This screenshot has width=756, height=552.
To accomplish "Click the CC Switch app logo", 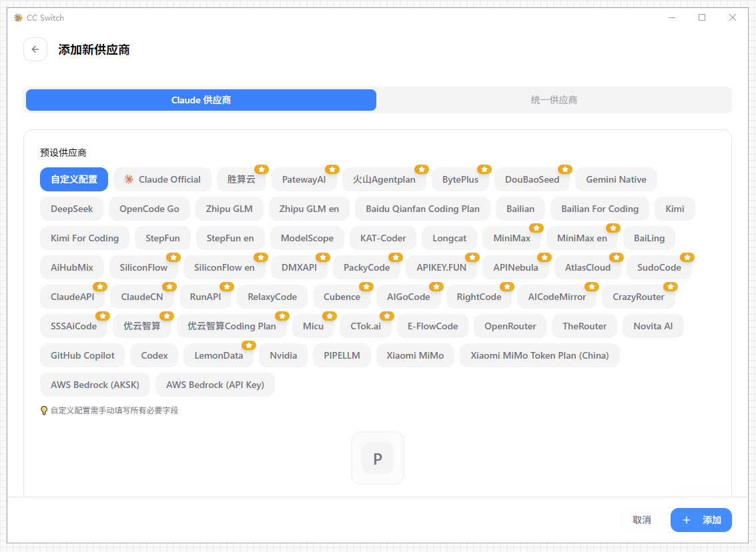I will [18, 18].
